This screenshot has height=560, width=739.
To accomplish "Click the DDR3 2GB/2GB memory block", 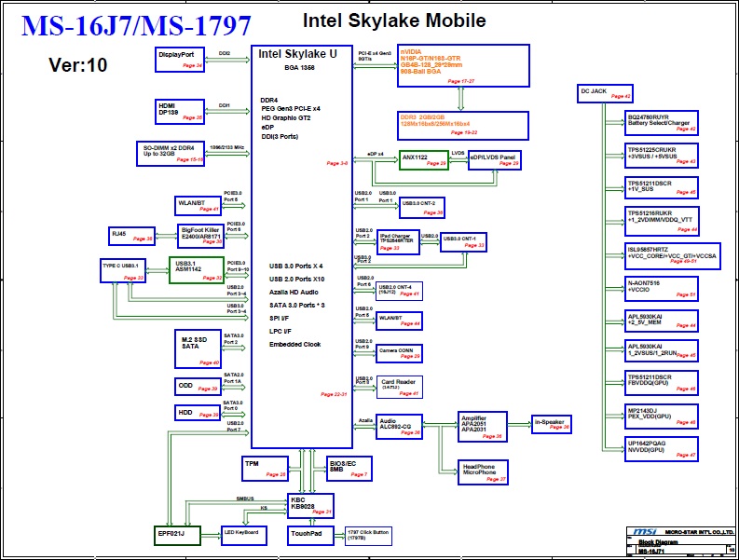I will pyautogui.click(x=463, y=126).
